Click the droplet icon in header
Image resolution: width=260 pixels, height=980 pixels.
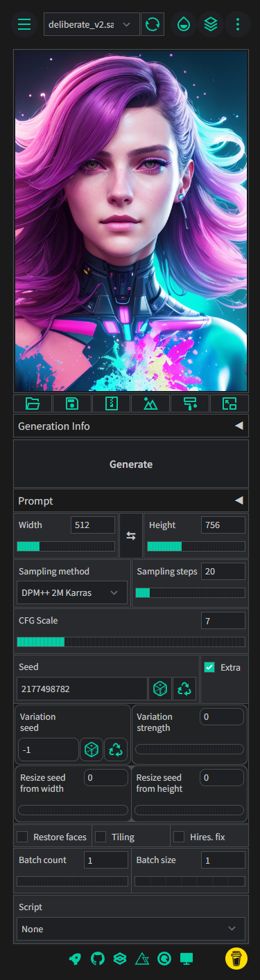pos(183,24)
